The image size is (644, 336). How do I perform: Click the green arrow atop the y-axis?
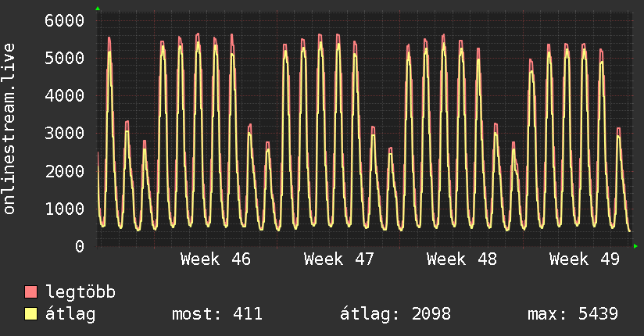coord(98,9)
